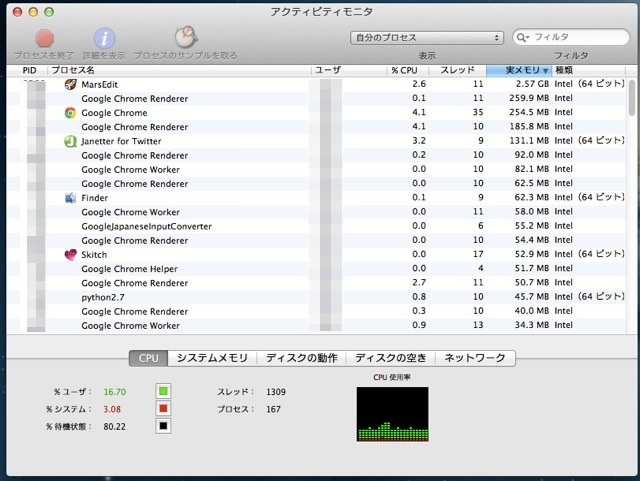Click the 259.9 MB memory value

pyautogui.click(x=529, y=98)
